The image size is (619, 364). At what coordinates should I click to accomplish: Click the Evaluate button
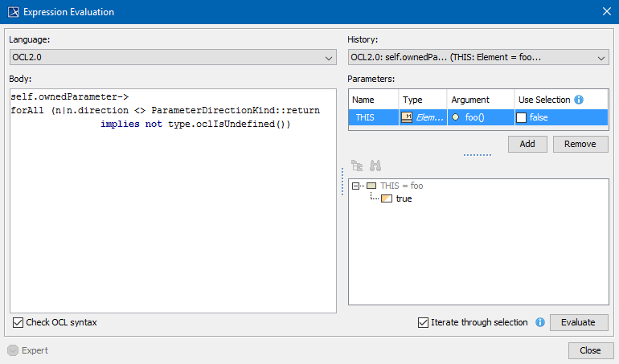click(578, 322)
